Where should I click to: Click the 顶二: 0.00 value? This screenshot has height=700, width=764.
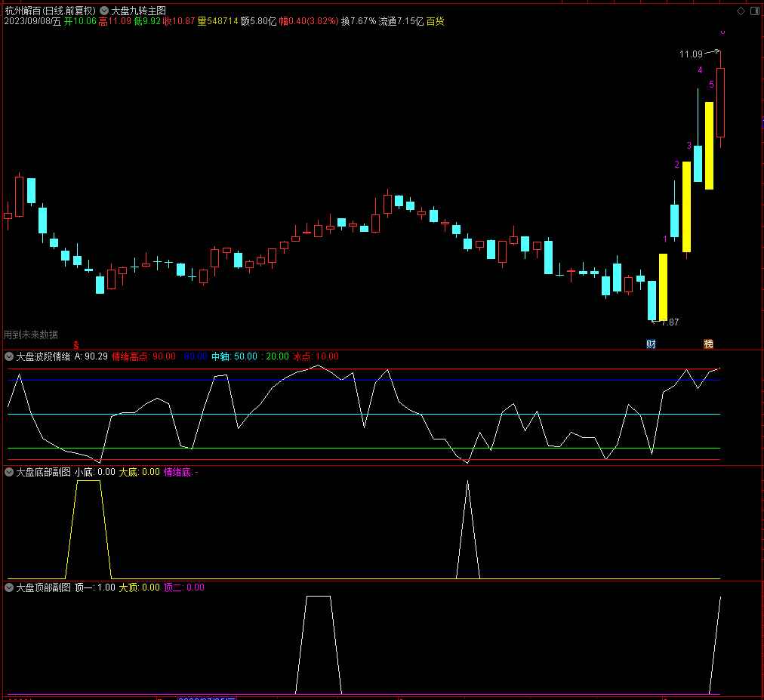184,587
